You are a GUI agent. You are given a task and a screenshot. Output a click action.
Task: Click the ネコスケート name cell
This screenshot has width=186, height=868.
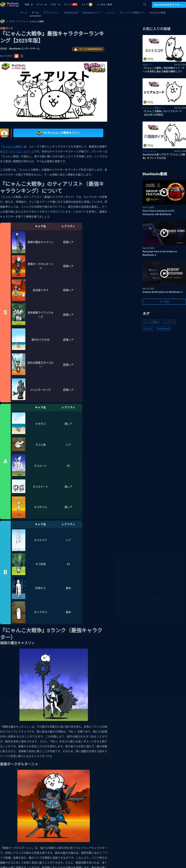point(41,487)
